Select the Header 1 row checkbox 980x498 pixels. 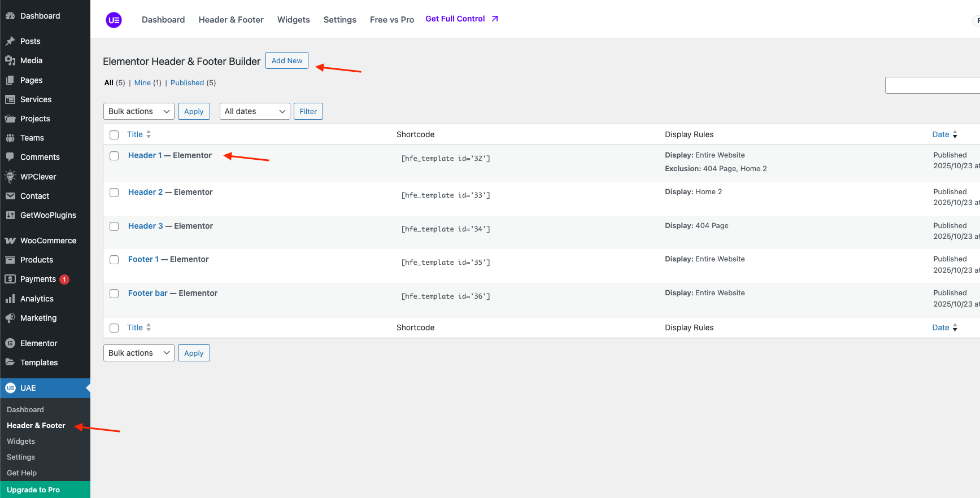tap(114, 156)
